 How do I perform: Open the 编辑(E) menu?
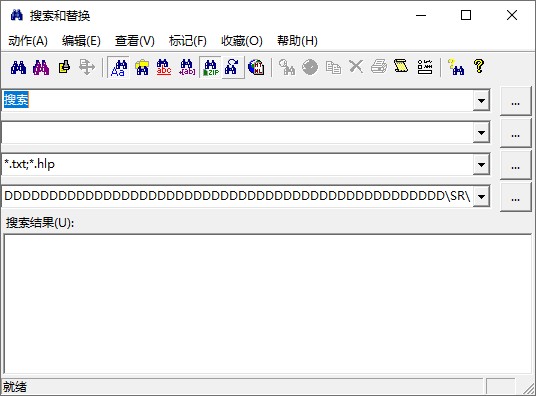pos(81,41)
